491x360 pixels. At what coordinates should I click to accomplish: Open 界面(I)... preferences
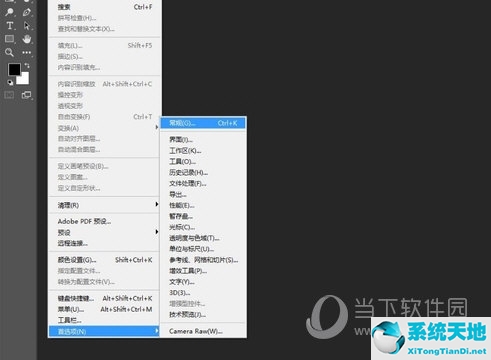point(203,139)
